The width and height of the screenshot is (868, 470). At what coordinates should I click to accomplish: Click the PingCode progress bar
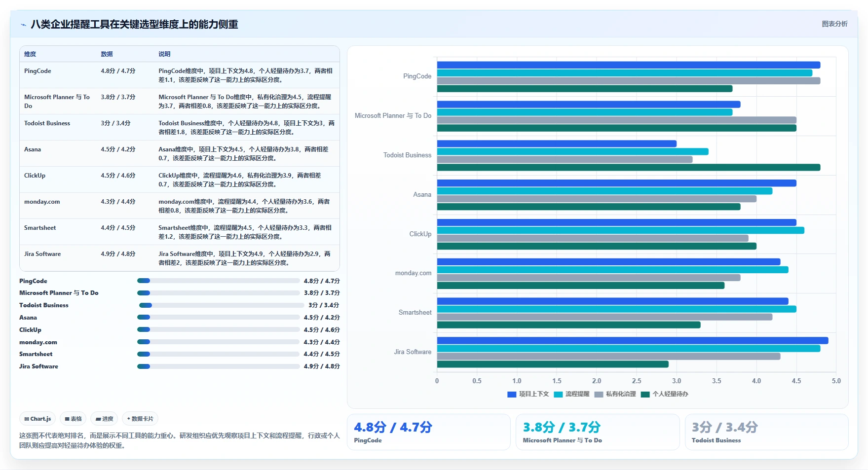[x=218, y=281]
